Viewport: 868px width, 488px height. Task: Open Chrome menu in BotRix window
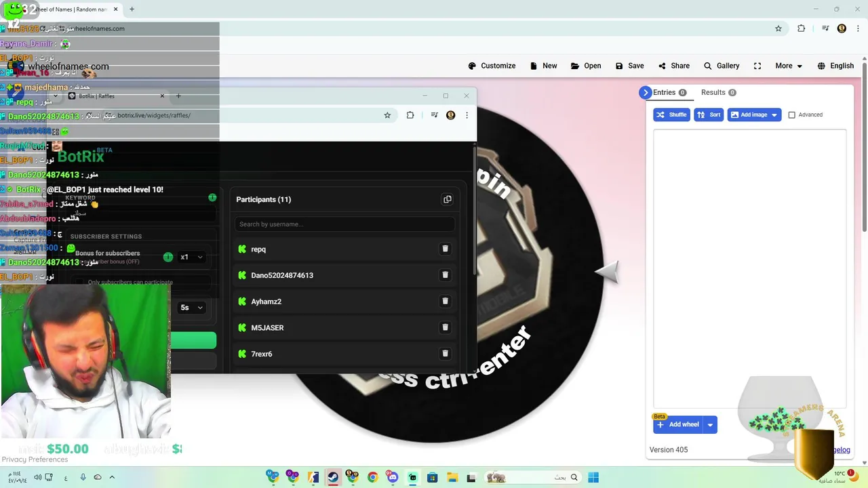click(x=467, y=115)
